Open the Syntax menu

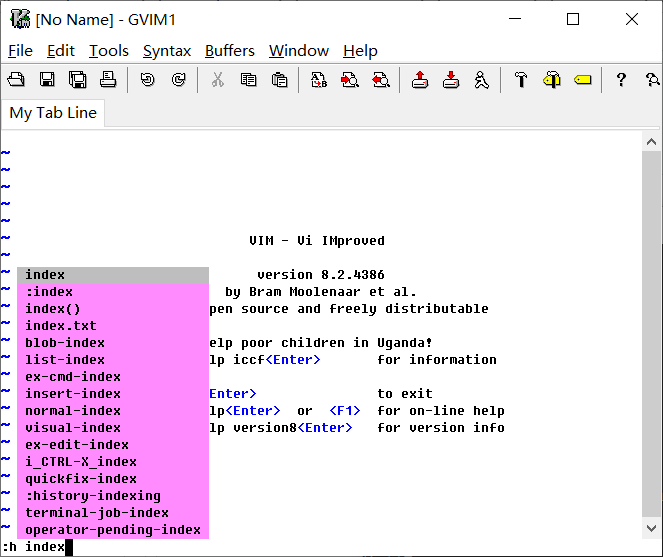pos(167,51)
